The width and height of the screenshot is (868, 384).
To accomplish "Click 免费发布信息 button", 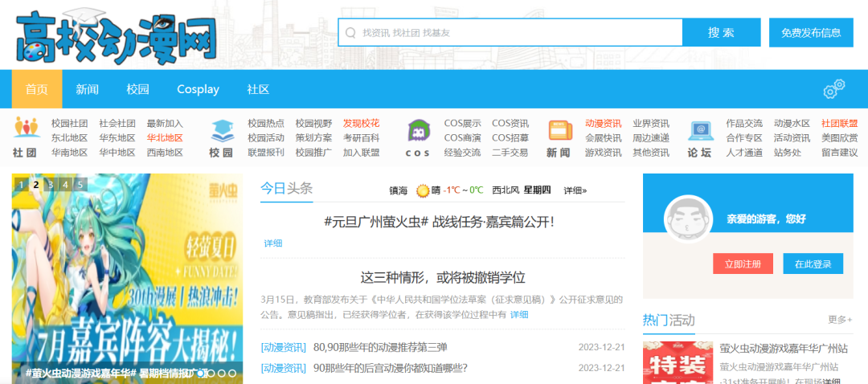I will [811, 33].
